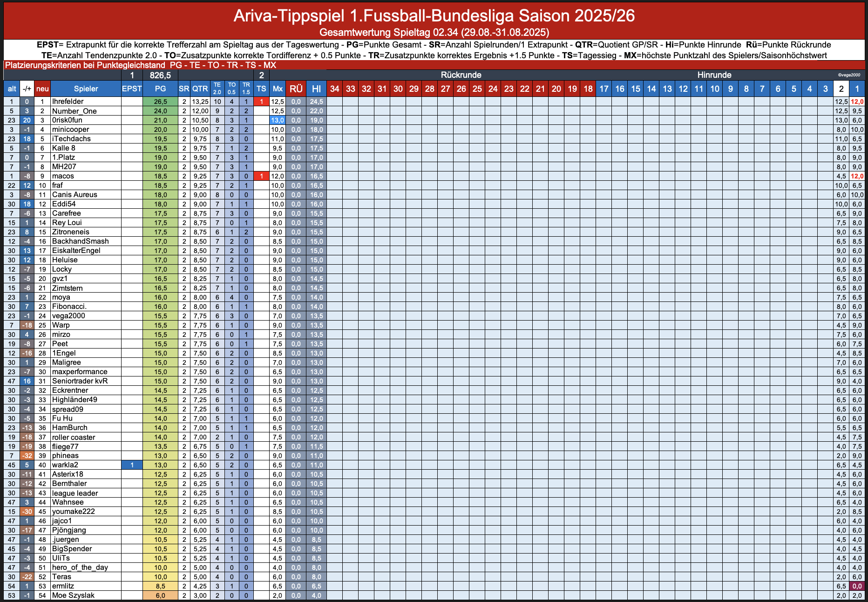Click matchday 10 column header
Viewport: 868px width, 602px height.
tap(715, 89)
